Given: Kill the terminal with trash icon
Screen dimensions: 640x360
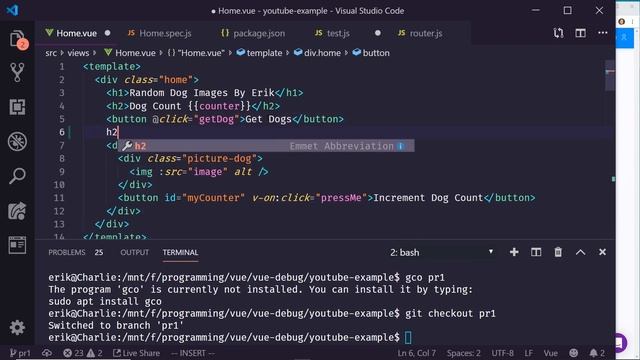Looking at the screenshot, I should 558,252.
